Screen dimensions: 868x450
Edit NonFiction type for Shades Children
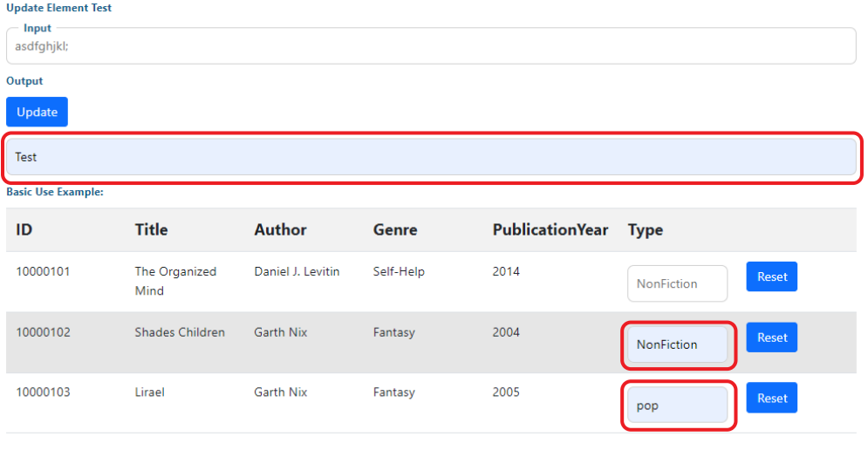click(x=677, y=344)
